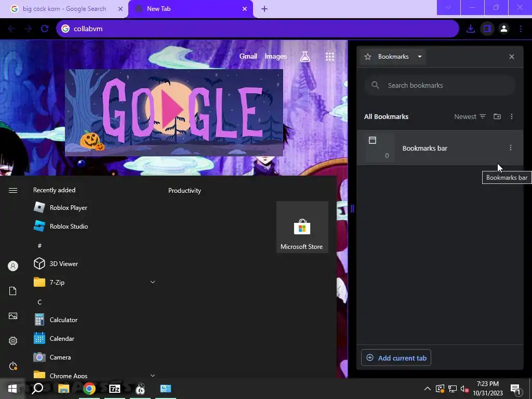This screenshot has height=399, width=532.
Task: Open the tab search chevron button
Action: (x=448, y=7)
